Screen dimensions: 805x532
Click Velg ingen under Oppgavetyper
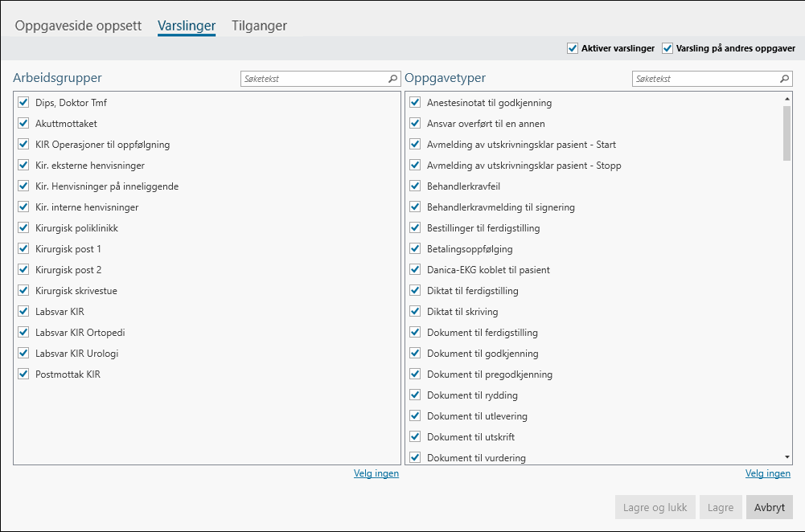click(767, 473)
